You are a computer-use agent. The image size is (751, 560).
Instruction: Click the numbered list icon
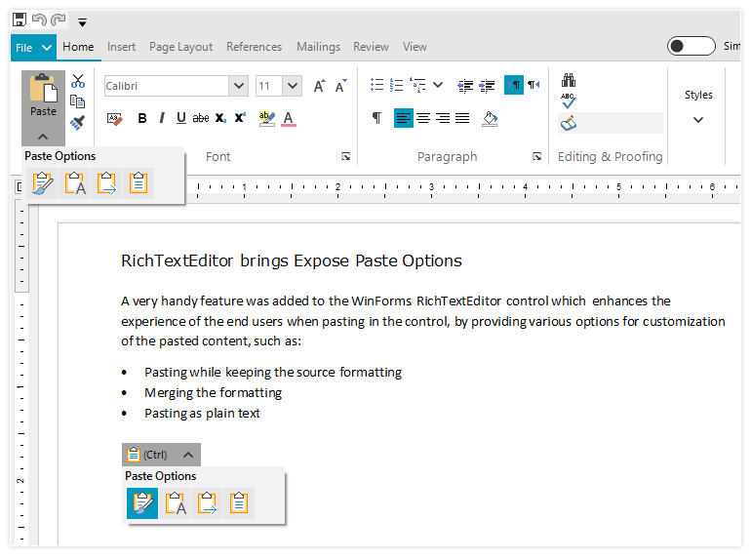click(x=397, y=85)
